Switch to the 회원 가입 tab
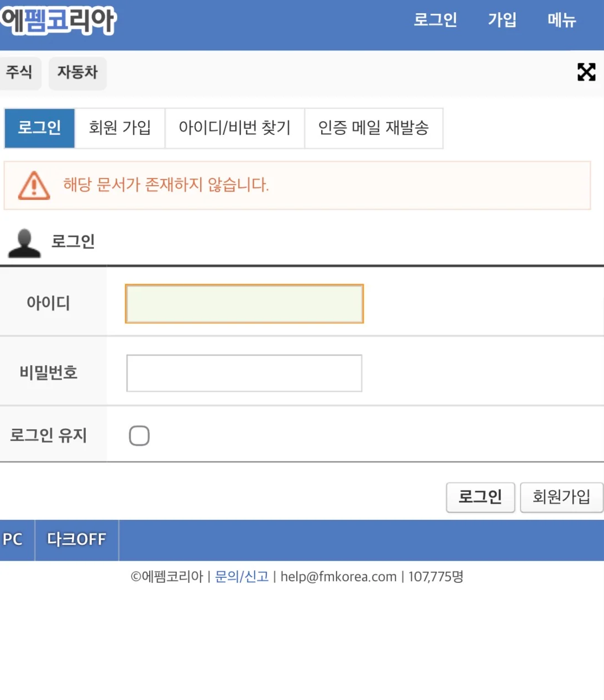 tap(120, 128)
